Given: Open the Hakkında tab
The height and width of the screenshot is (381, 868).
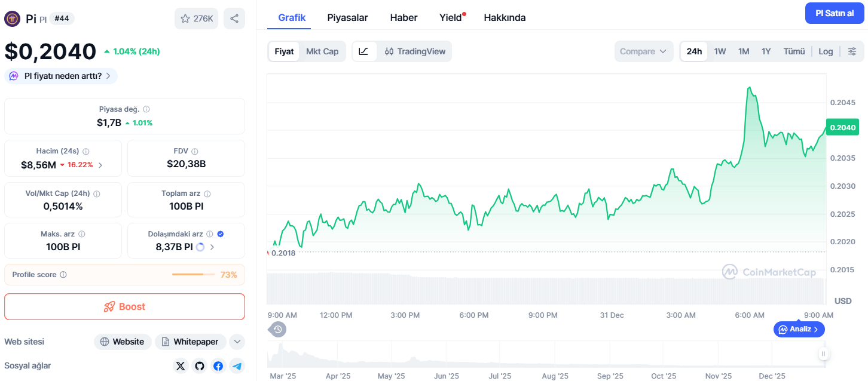Looking at the screenshot, I should coord(505,18).
